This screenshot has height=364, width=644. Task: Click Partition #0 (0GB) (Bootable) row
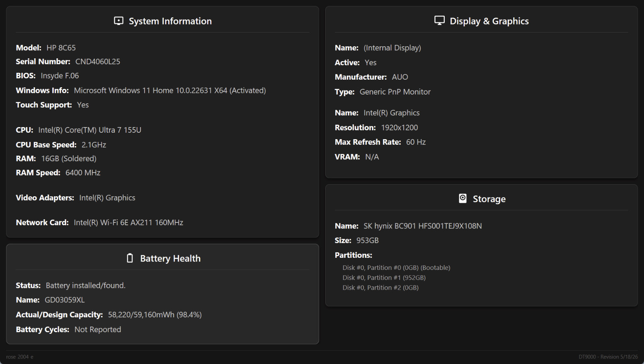[x=396, y=267]
